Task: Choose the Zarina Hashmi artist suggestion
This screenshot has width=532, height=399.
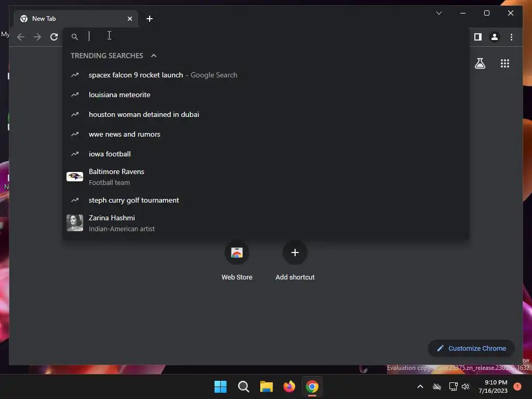Action: (266, 223)
